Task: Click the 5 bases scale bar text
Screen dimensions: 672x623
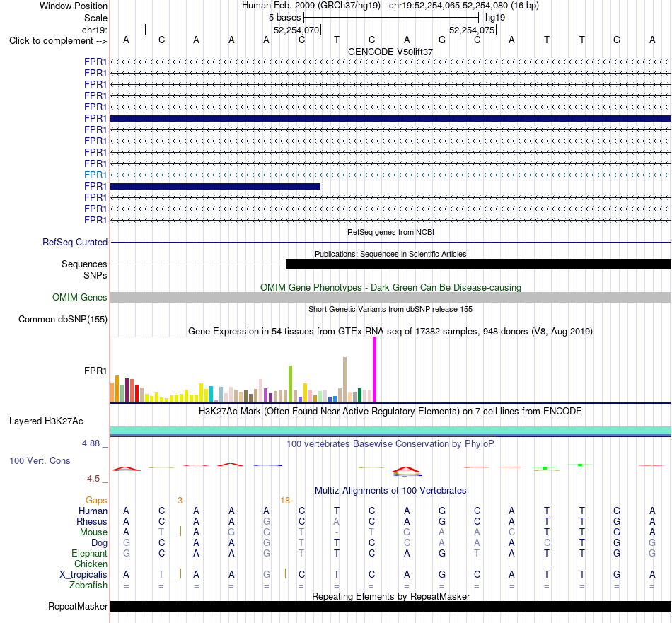Action: coord(284,18)
